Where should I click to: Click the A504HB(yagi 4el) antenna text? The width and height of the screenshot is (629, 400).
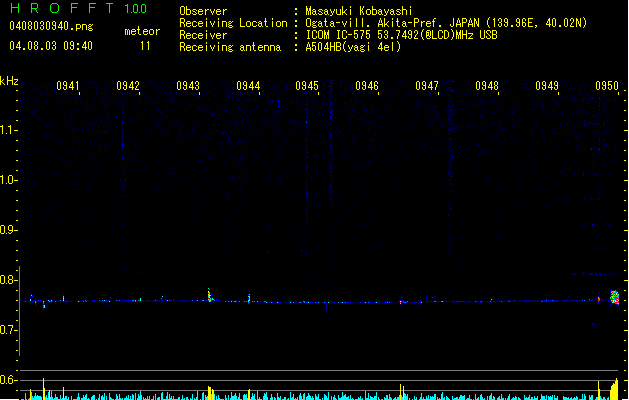coord(353,47)
